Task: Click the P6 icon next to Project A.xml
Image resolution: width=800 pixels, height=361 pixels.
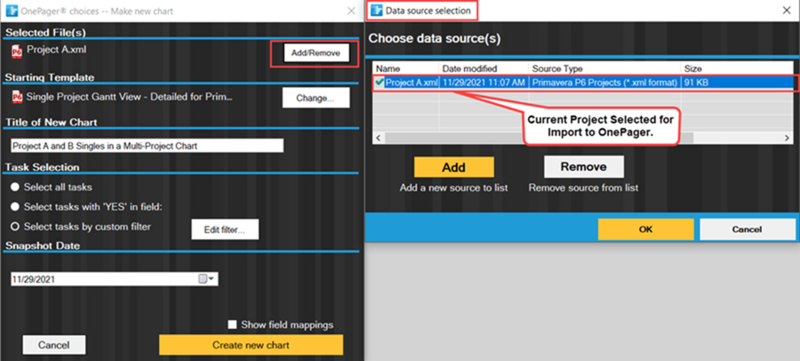Action: click(x=17, y=50)
